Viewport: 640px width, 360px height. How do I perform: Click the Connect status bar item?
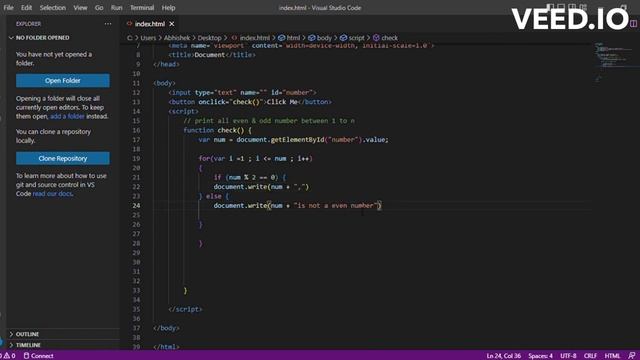pos(38,356)
